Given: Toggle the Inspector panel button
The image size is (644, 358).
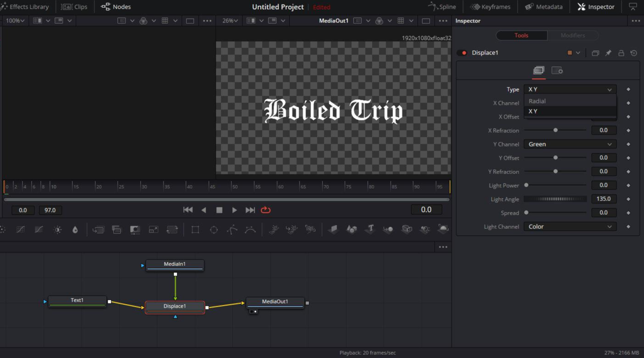Looking at the screenshot, I should (x=596, y=7).
